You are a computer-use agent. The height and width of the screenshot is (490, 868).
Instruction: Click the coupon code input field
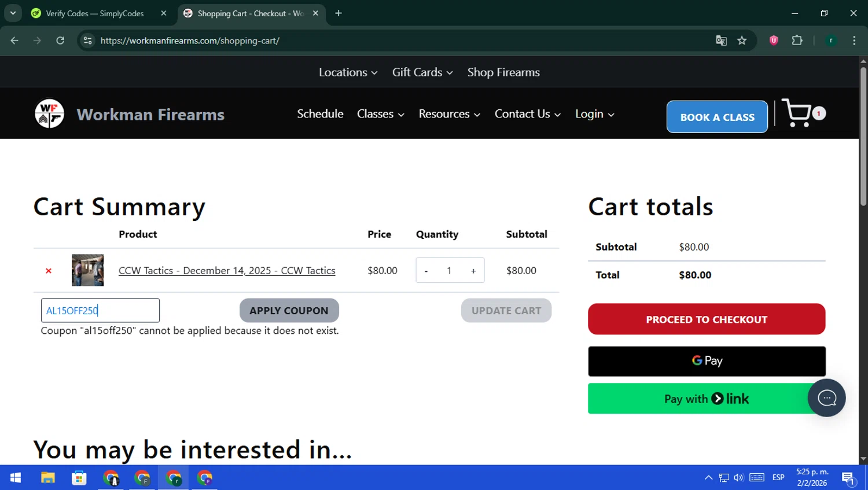(x=100, y=311)
